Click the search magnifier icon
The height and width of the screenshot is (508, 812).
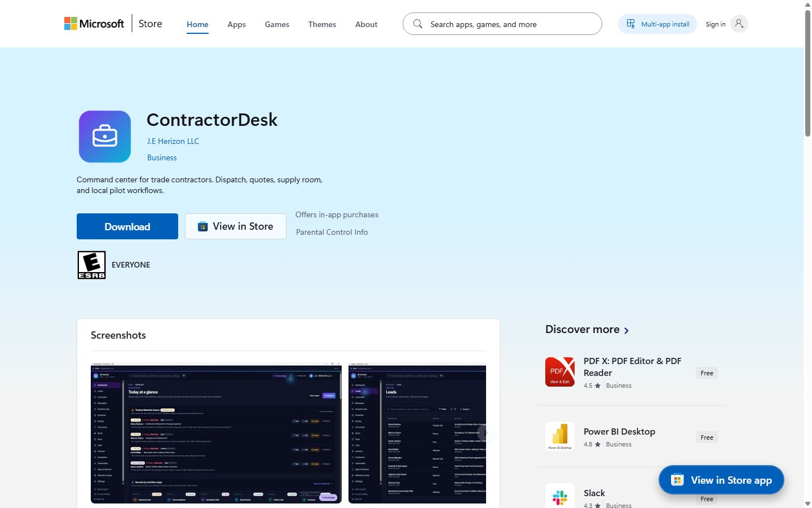pyautogui.click(x=417, y=24)
